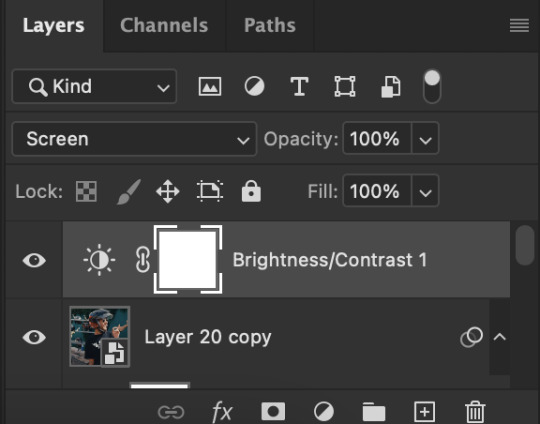Click the Brightness/Contrast adjustment sun icon
The image size is (540, 424).
(99, 260)
